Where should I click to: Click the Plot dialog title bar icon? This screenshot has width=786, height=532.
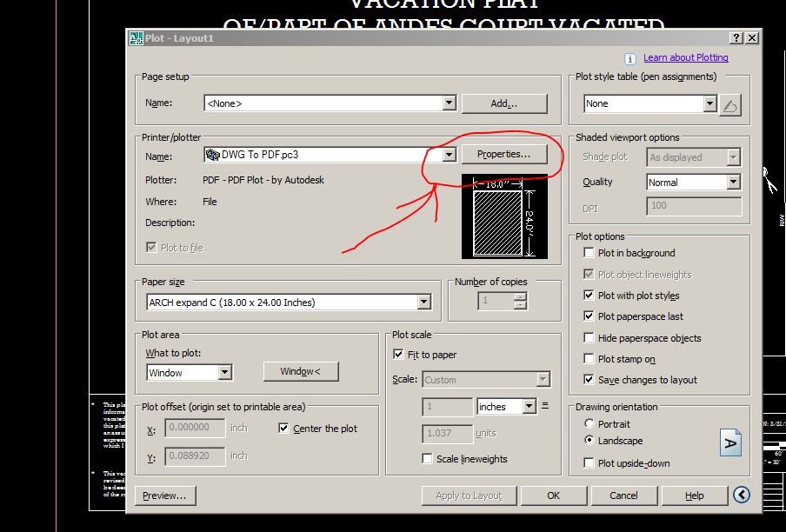pyautogui.click(x=136, y=37)
